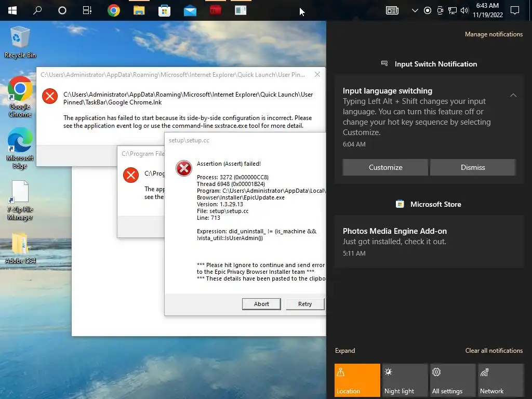Toggle the Location quick action
The width and height of the screenshot is (532, 399).
pyautogui.click(x=357, y=380)
